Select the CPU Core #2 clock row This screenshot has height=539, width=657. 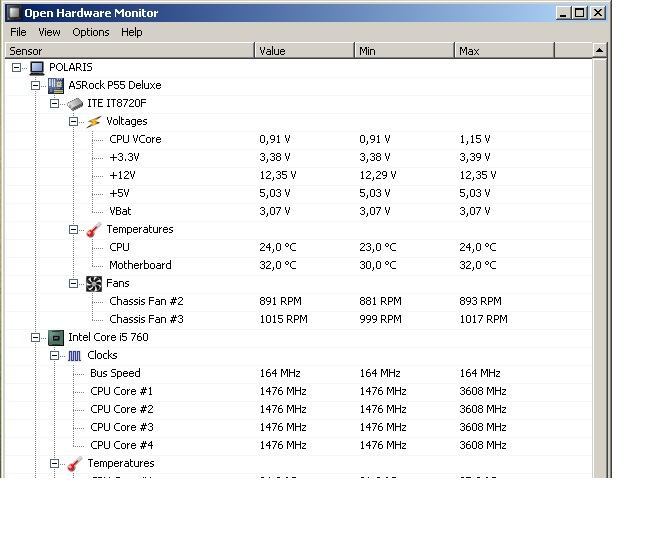click(299, 409)
